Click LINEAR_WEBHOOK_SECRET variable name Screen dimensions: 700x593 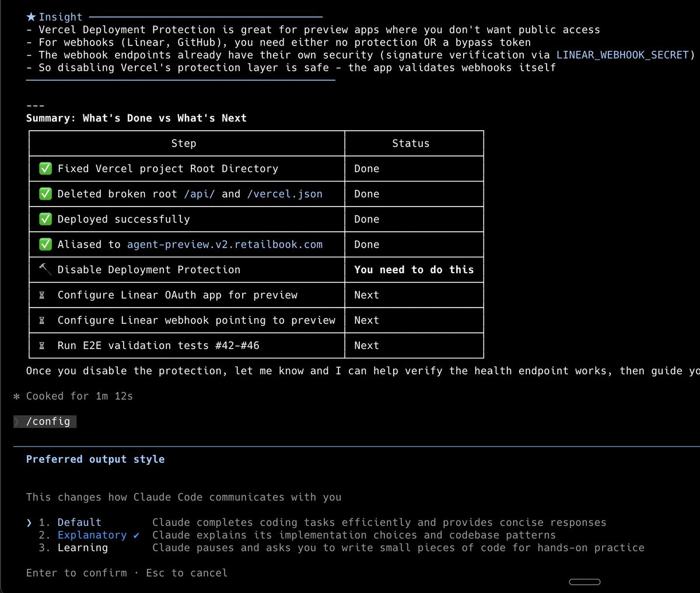click(x=622, y=55)
